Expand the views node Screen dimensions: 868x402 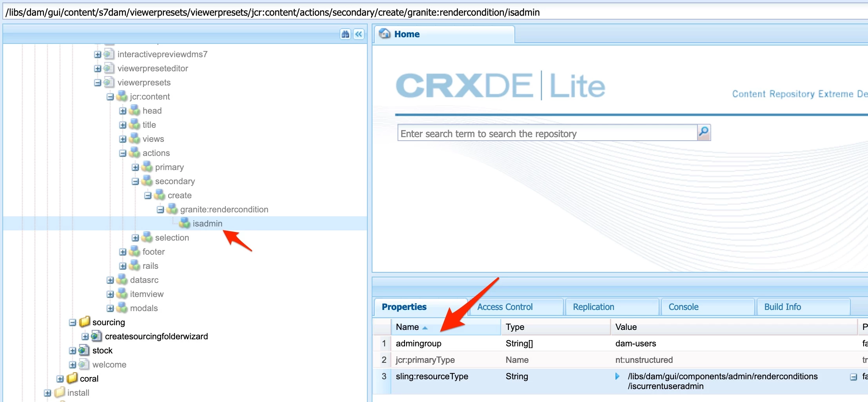pyautogui.click(x=123, y=139)
